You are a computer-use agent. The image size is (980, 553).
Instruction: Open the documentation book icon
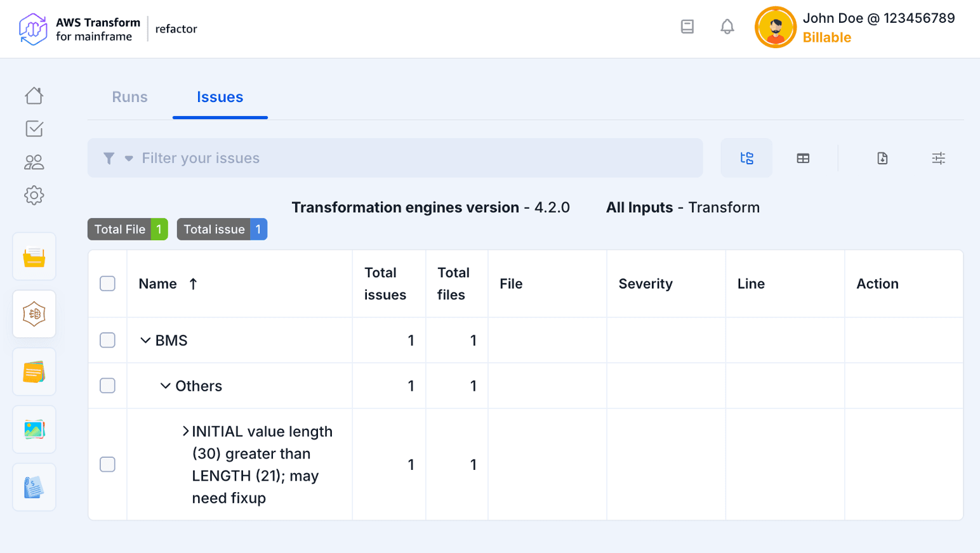(687, 27)
